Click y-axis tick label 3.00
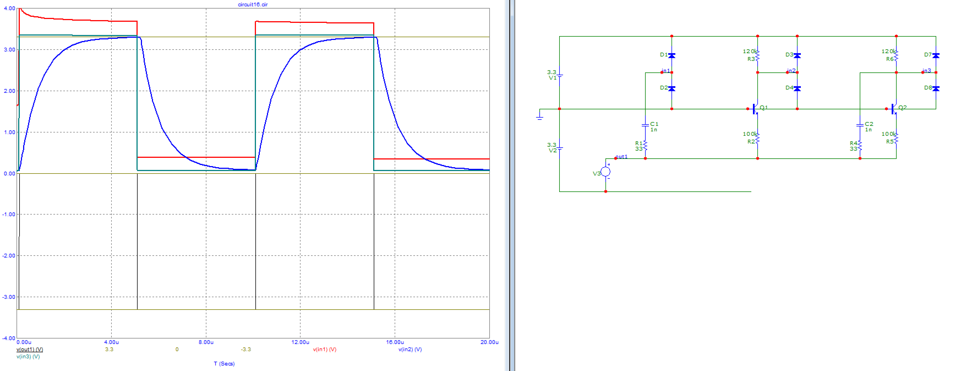Image resolution: width=980 pixels, height=371 pixels. [10, 50]
